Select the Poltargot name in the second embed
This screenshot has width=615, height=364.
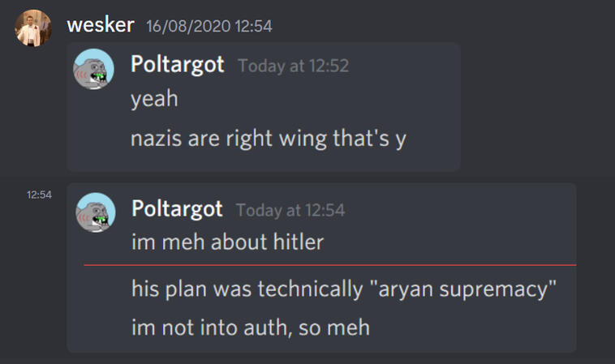pos(178,208)
